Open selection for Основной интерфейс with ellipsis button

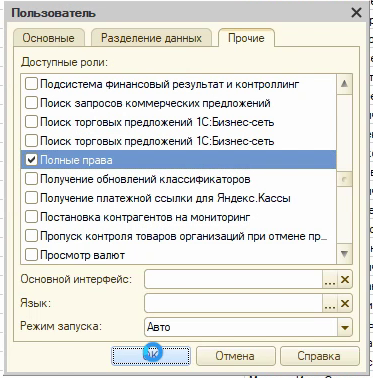coord(330,279)
